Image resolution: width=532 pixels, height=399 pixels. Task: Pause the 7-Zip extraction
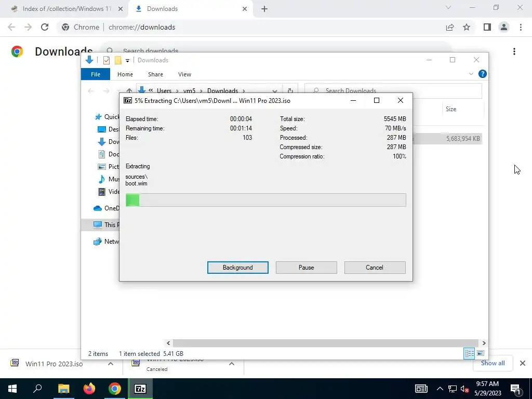click(x=306, y=268)
